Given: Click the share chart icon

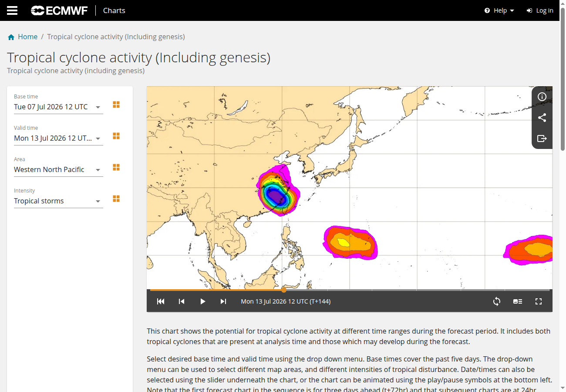Looking at the screenshot, I should point(542,118).
